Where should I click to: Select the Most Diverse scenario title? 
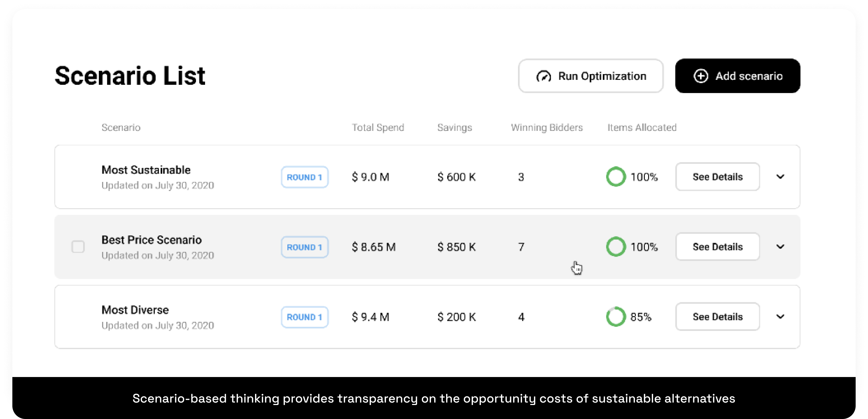point(135,310)
